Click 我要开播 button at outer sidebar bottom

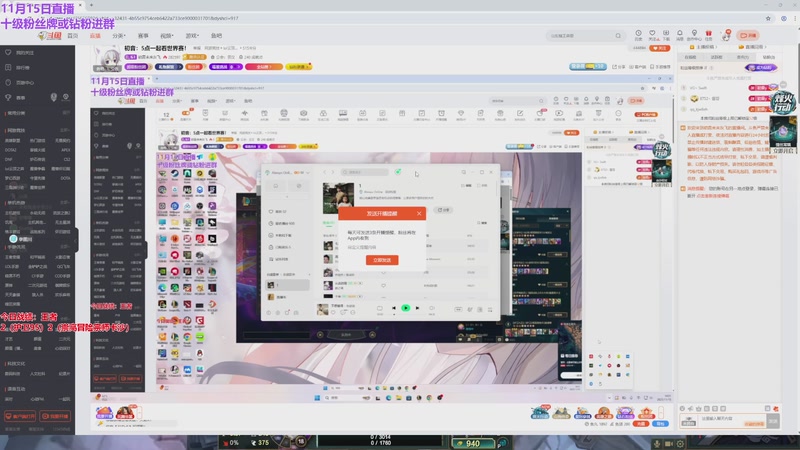pyautogui.click(x=55, y=416)
